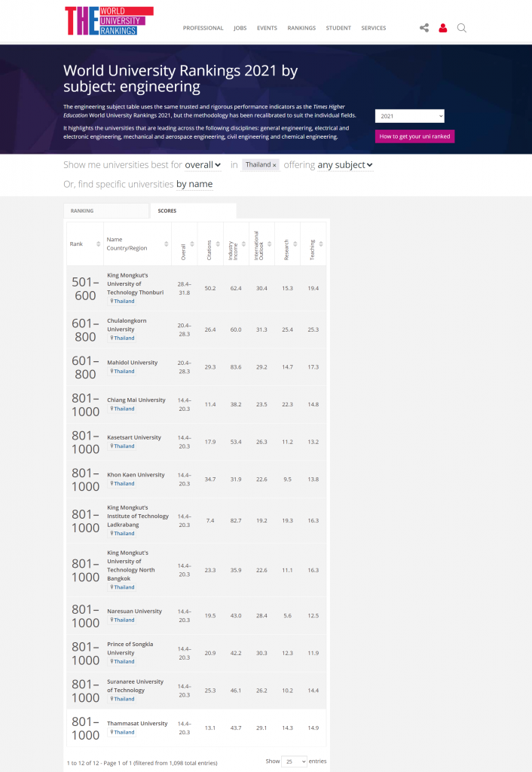Open King Mongkut's University of Technology Thonburi
The height and width of the screenshot is (772, 532).
click(x=136, y=283)
